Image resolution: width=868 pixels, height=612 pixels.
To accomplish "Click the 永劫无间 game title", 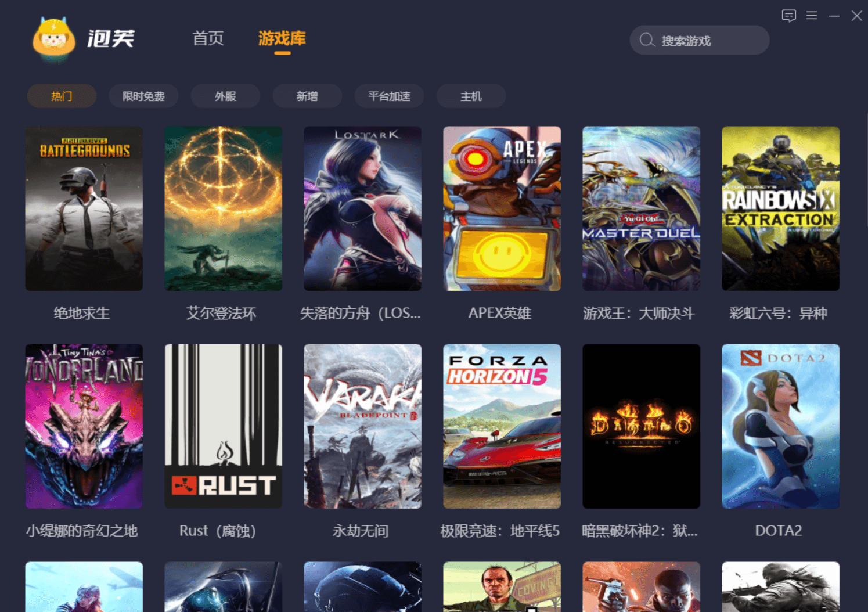I will coord(361,531).
